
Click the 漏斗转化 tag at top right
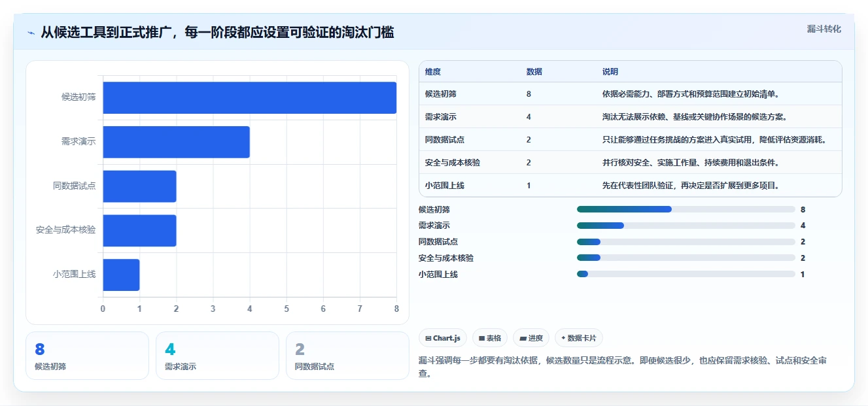point(824,29)
